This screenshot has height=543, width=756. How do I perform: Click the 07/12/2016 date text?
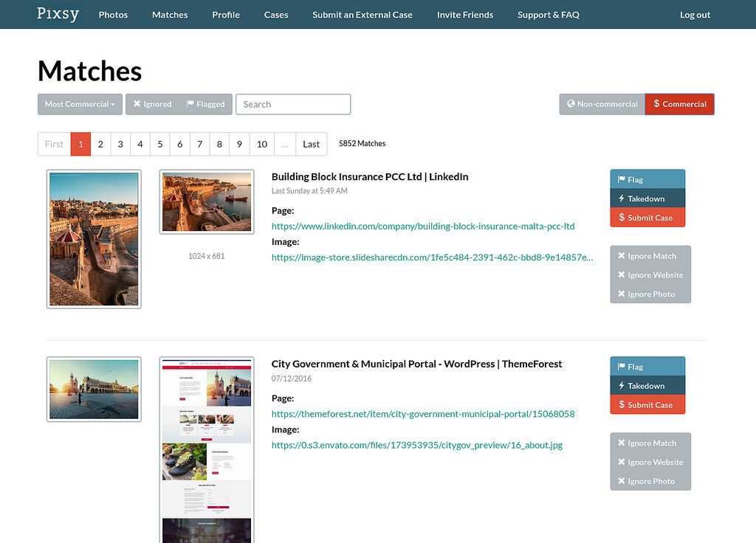point(291,378)
